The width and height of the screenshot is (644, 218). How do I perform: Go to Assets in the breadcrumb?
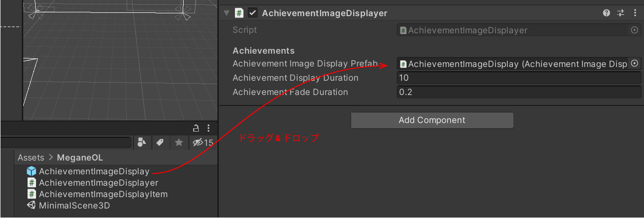tap(31, 158)
